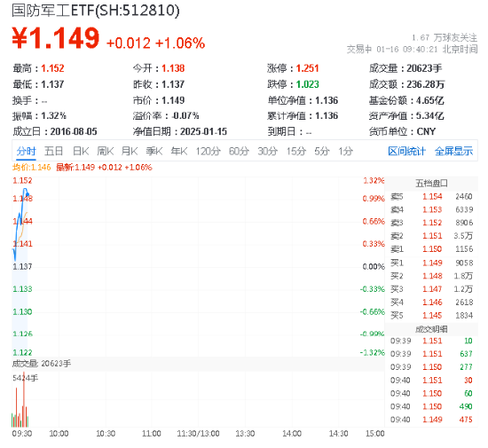Click the 成交量 value 20623手

pyautogui.click(x=424, y=68)
